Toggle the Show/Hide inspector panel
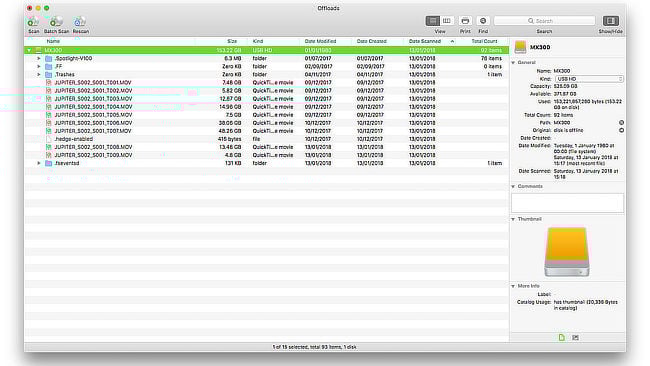 click(x=611, y=21)
